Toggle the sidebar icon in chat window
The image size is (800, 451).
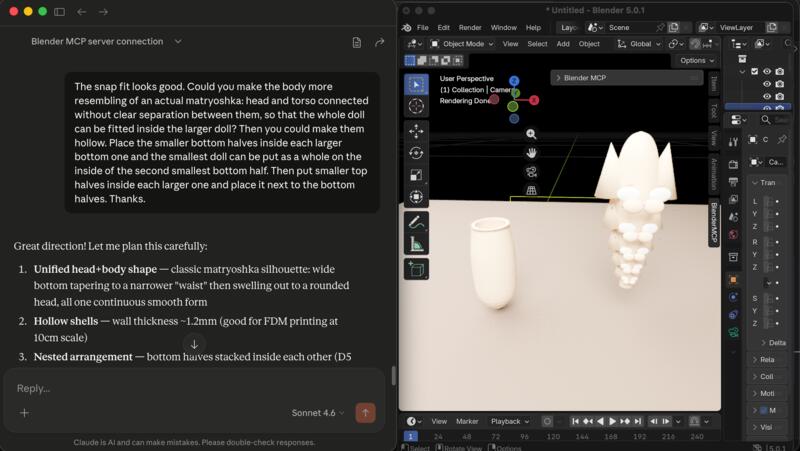click(x=59, y=11)
